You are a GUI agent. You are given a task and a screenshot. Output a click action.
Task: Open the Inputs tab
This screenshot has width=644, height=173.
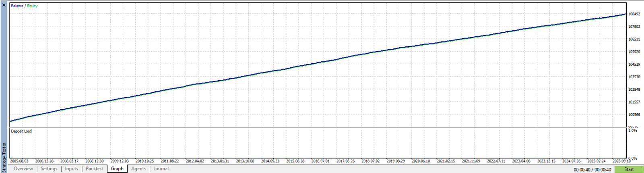coord(72,169)
